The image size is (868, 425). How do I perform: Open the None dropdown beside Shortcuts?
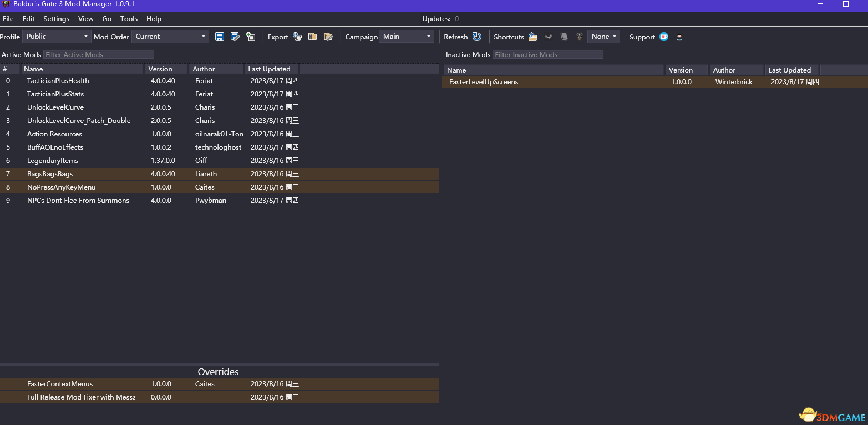pos(603,37)
